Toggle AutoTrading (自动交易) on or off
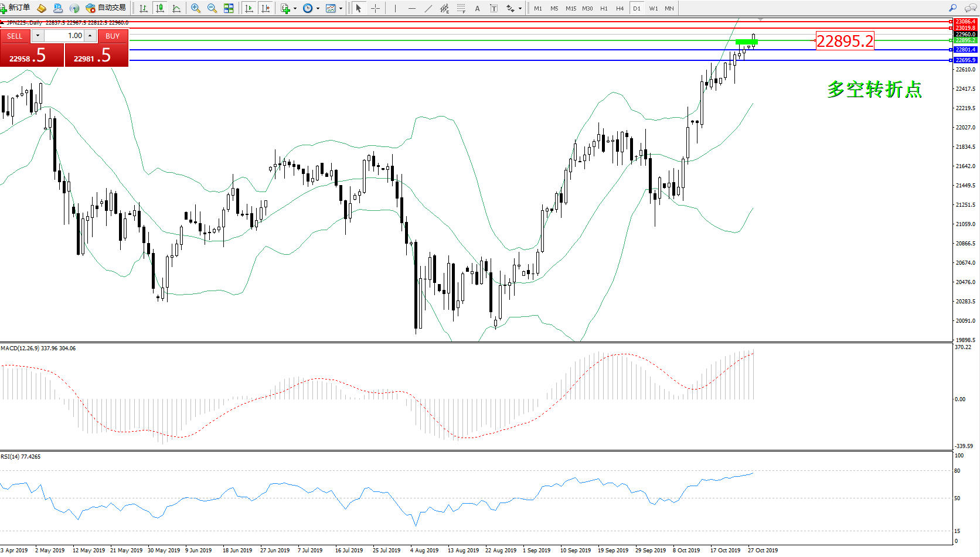 [x=106, y=8]
